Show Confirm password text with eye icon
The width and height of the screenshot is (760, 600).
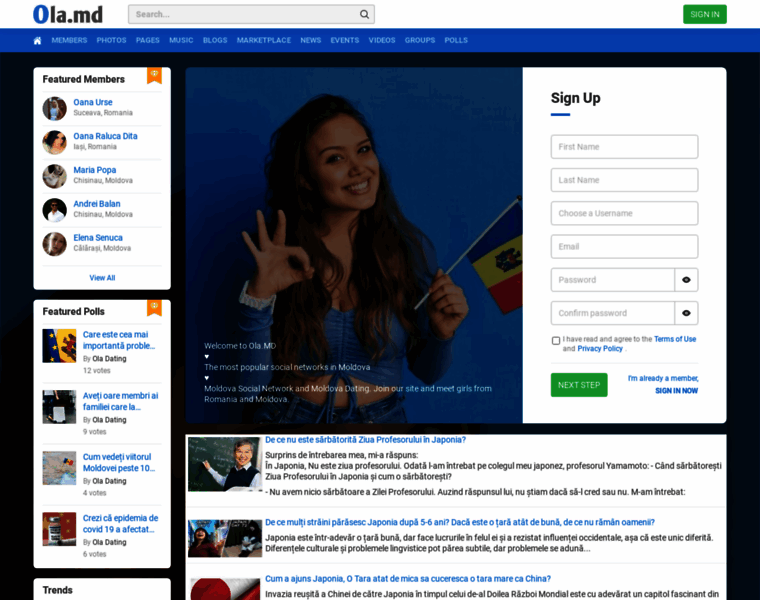[686, 313]
